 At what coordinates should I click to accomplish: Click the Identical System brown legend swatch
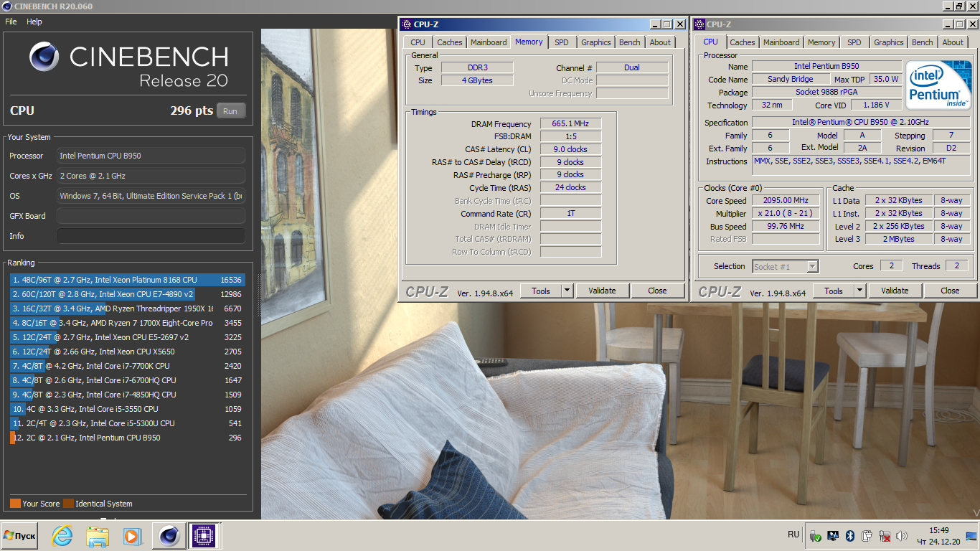coord(68,504)
